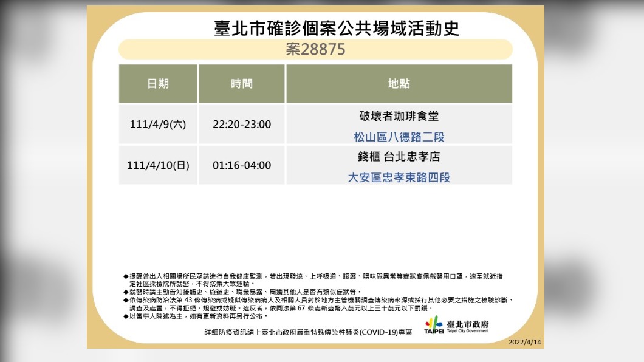Screen dimensions: 644x362
Task: Click the 臺北市政府 text beside the logo
Action: [468, 324]
